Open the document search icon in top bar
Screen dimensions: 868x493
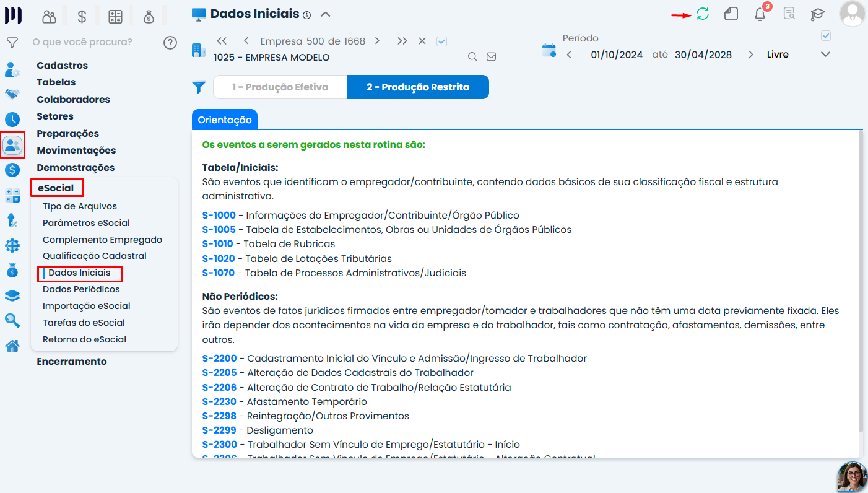789,14
